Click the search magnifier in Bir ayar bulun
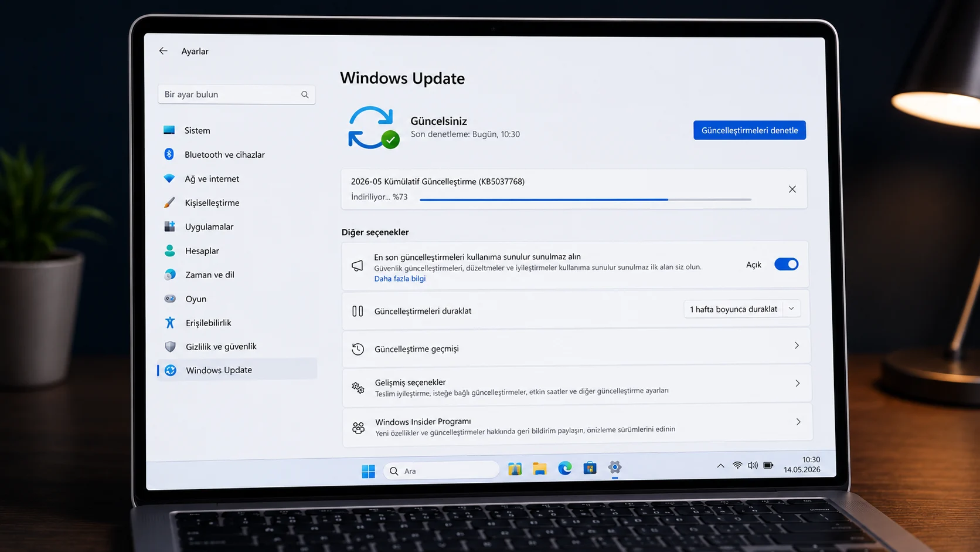 [x=305, y=94]
